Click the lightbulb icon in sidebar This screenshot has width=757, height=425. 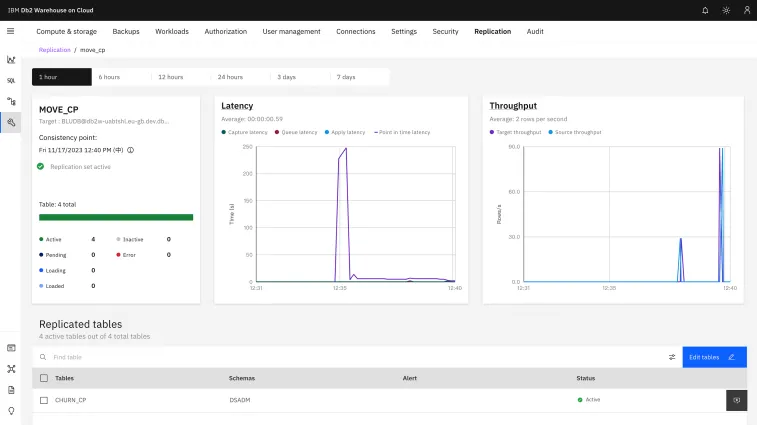pyautogui.click(x=11, y=410)
